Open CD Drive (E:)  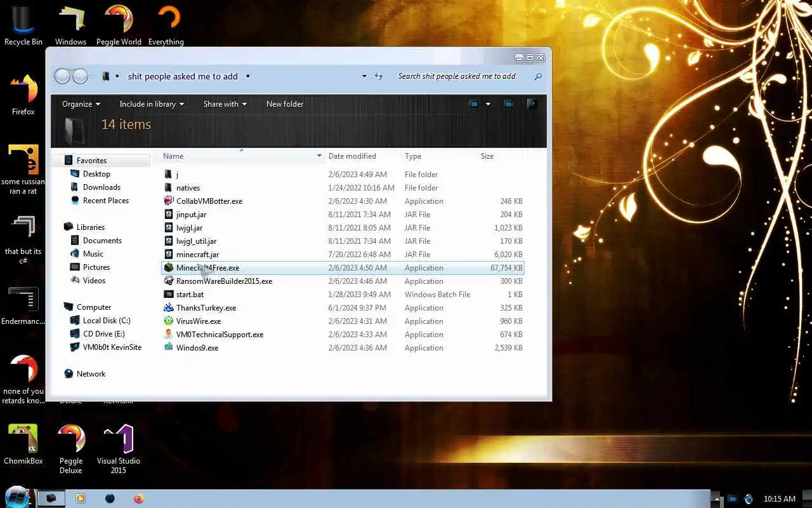click(x=104, y=334)
